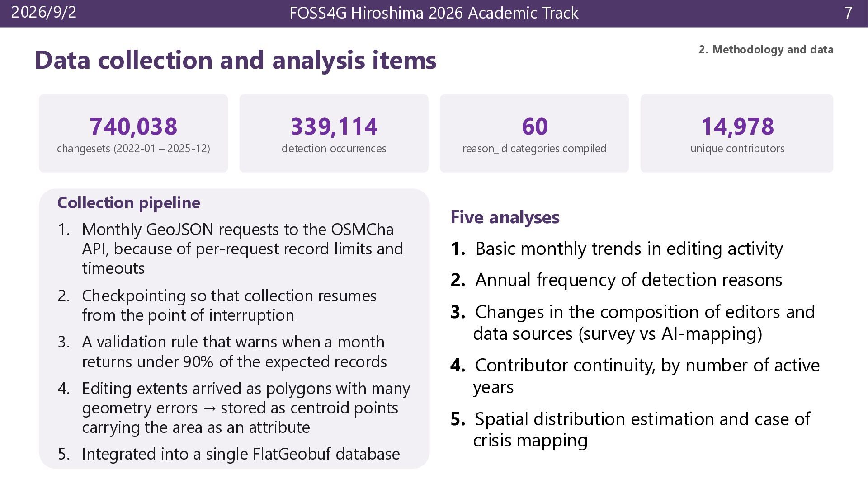Select the "2. Methodology and data" section label
The height and width of the screenshot is (488, 868).
(x=766, y=50)
